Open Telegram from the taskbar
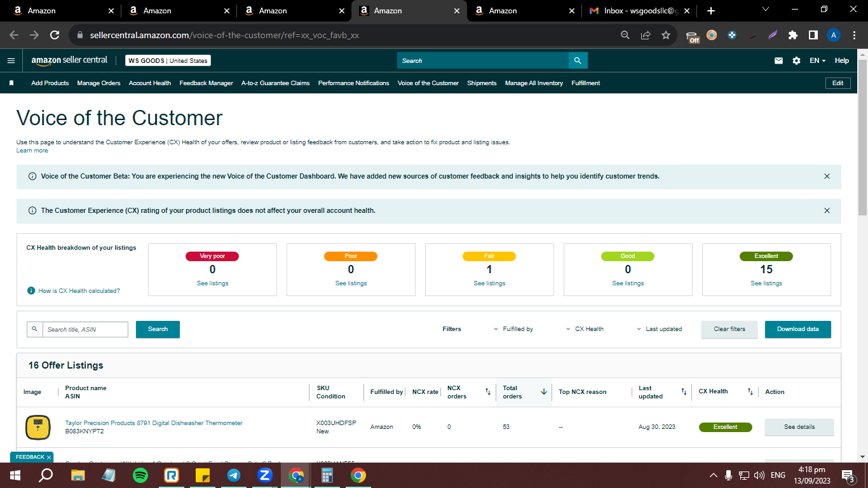This screenshot has width=868, height=488. coord(234,475)
